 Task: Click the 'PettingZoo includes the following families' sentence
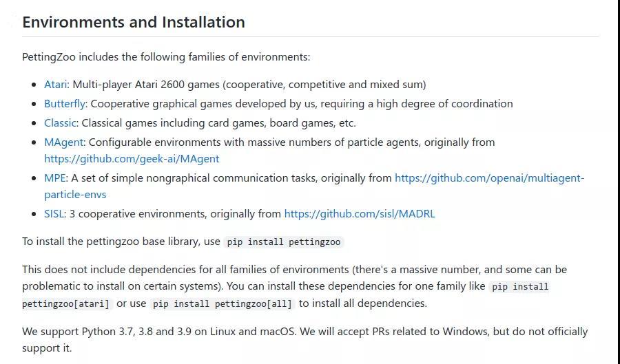click(x=166, y=57)
